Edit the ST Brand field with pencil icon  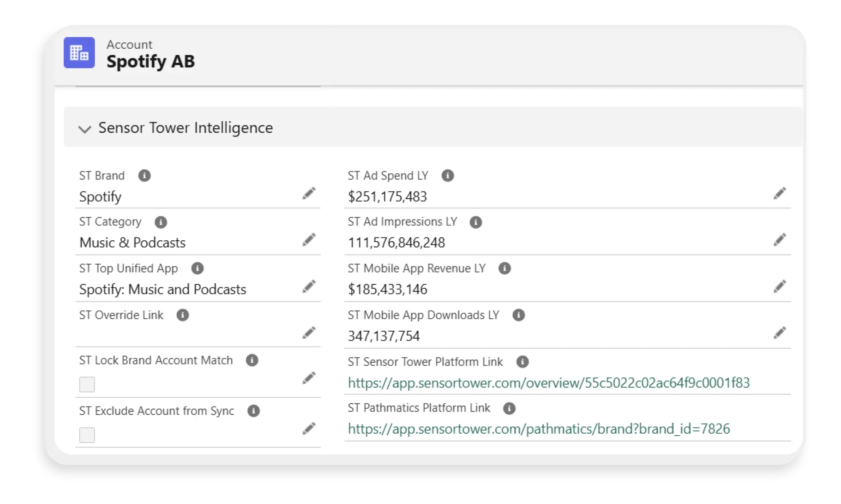tap(309, 193)
